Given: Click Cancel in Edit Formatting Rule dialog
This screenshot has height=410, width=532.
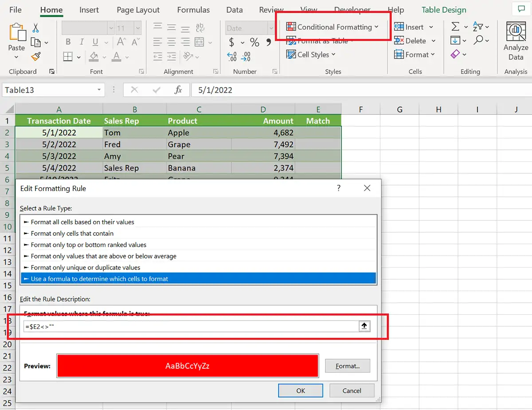Looking at the screenshot, I should [x=352, y=390].
